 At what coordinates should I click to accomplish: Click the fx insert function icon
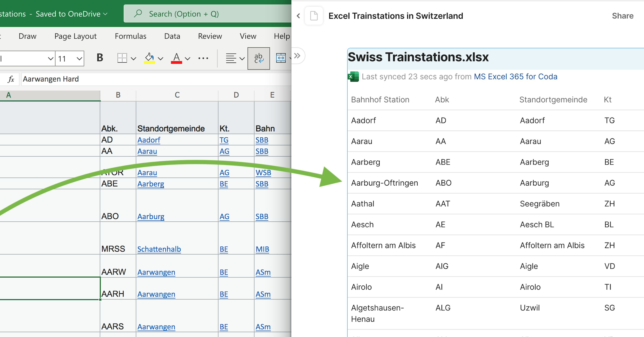(x=11, y=79)
